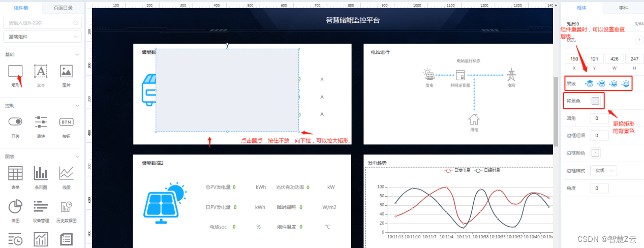Click the W width field showing 426
The image size is (644, 248).
(x=614, y=59)
